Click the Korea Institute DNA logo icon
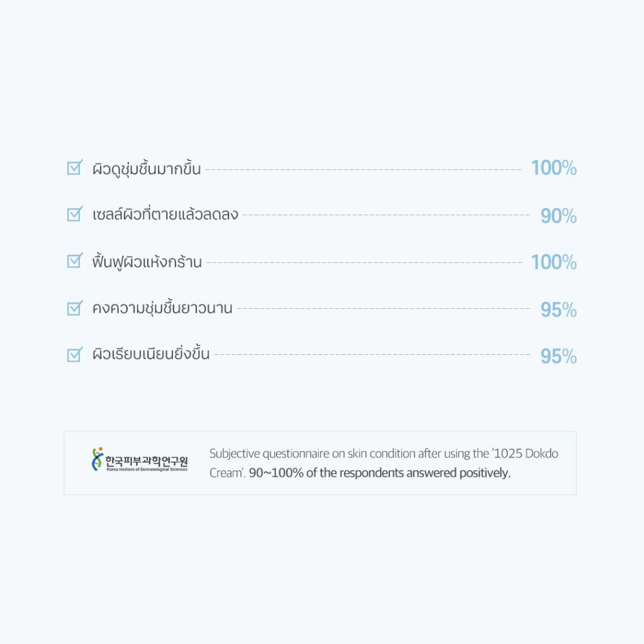This screenshot has width=644, height=644. pos(97,459)
